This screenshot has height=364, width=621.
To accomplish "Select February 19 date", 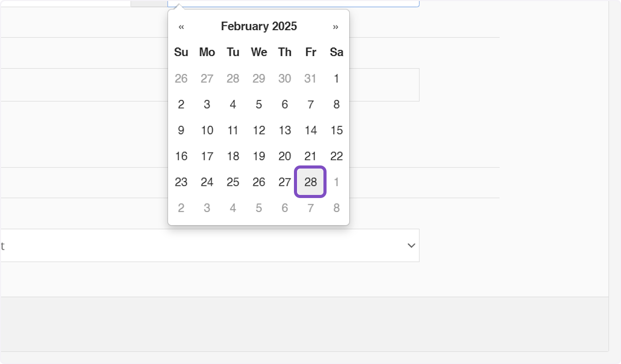I will pos(259,156).
